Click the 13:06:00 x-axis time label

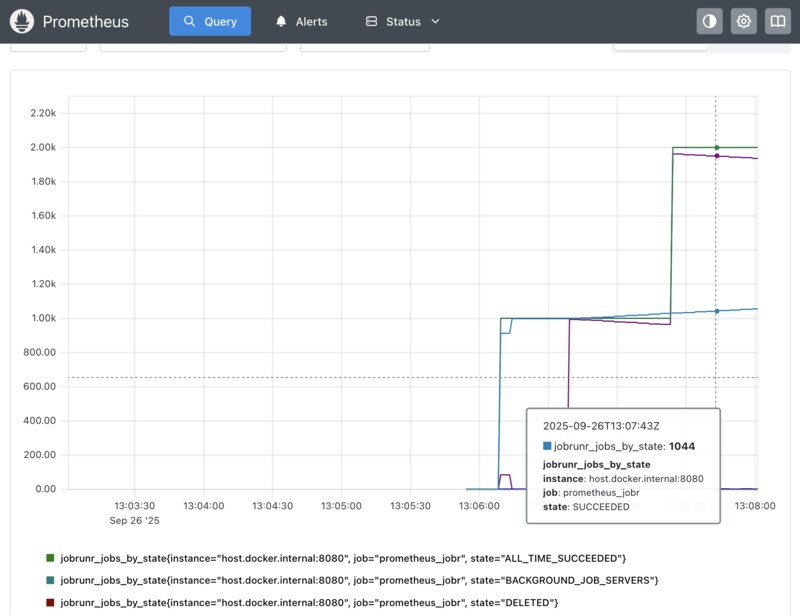pos(479,506)
